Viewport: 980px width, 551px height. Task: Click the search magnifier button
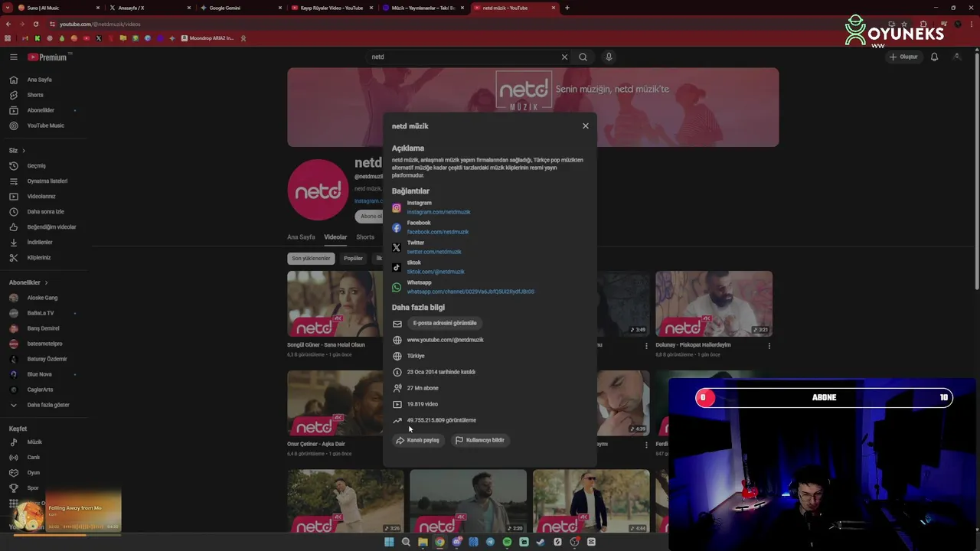pos(583,57)
